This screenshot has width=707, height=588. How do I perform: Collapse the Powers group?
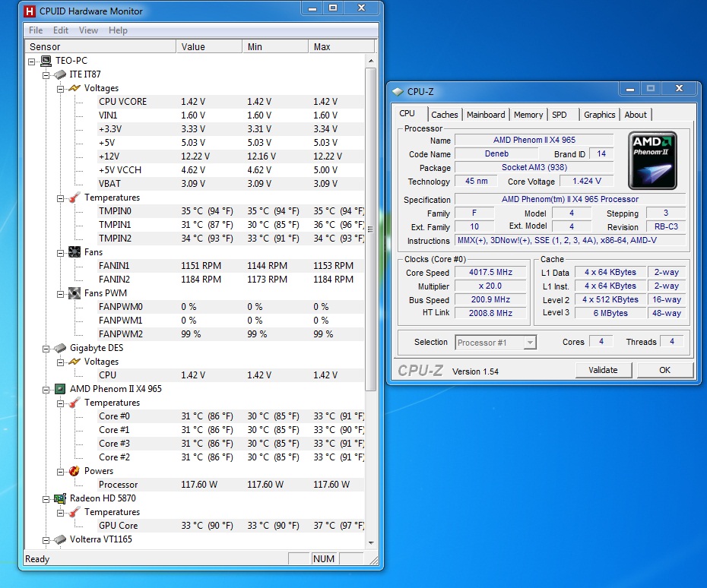pos(60,472)
